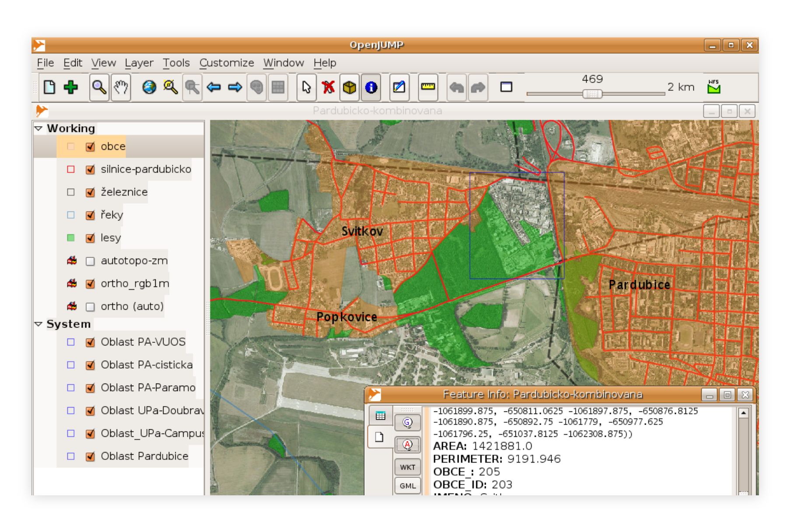Select the Pan hand tool
Image resolution: width=790 pixels, height=532 pixels.
point(121,88)
